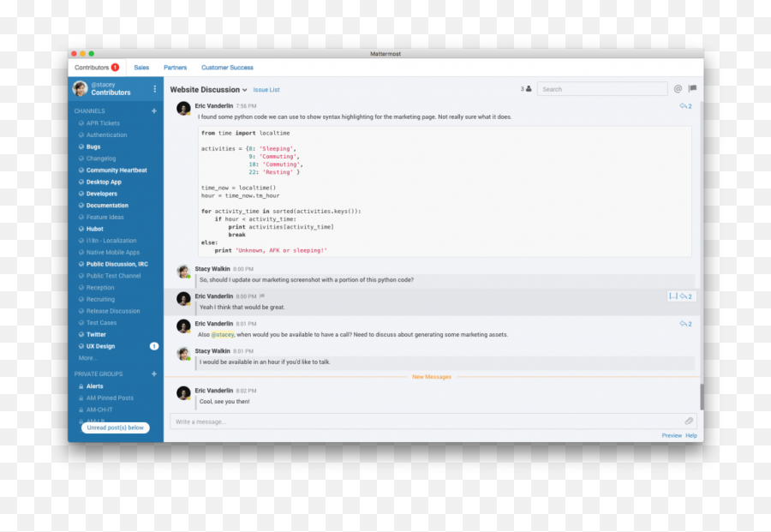Click the 7:56 PM timestamp
This screenshot has width=771, height=532.
[x=246, y=106]
